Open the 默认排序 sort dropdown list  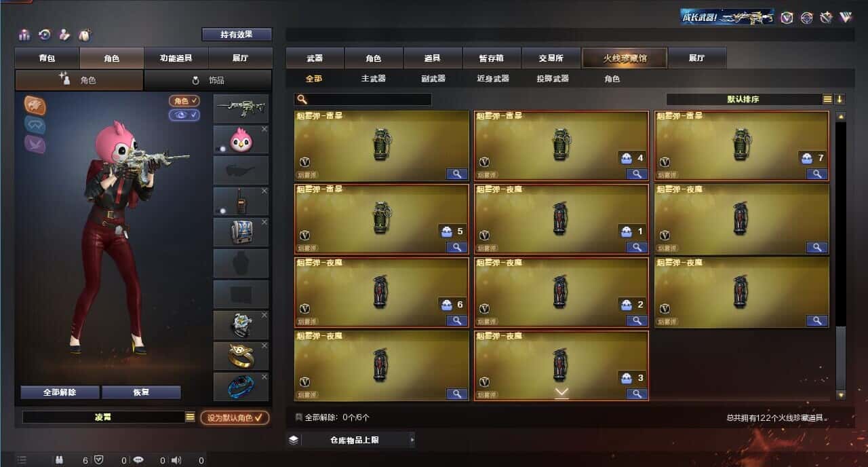827,99
